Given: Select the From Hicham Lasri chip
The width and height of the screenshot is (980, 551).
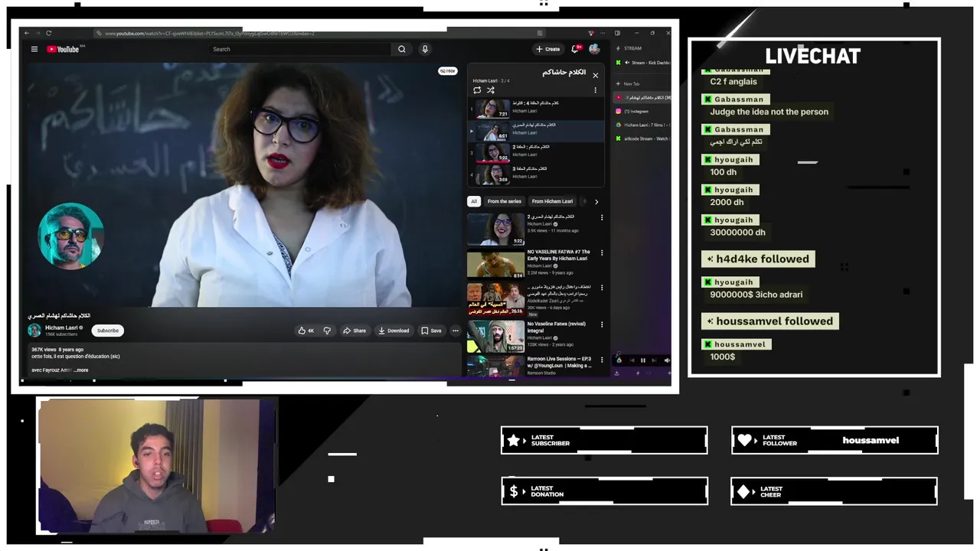Looking at the screenshot, I should point(552,201).
